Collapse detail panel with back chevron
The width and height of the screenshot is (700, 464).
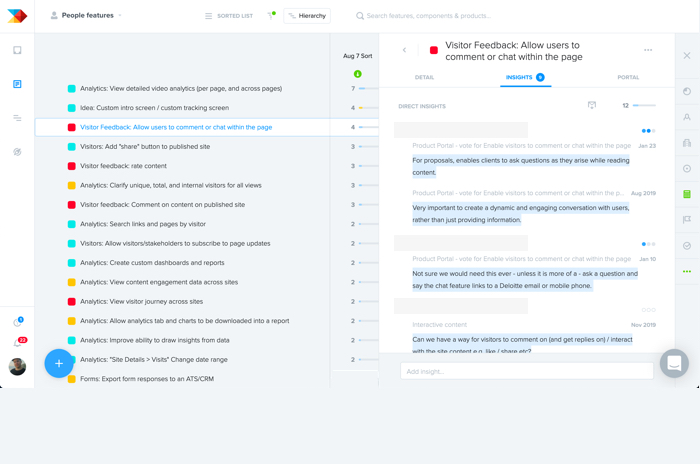pos(405,50)
